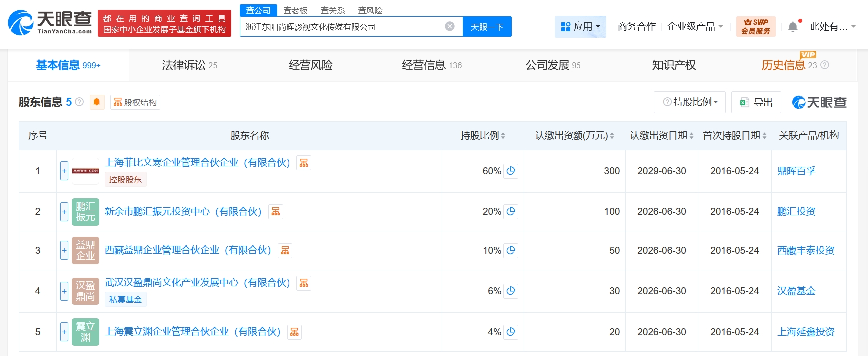
Task: Switch to the 法律诉讼 tab
Action: (x=189, y=65)
